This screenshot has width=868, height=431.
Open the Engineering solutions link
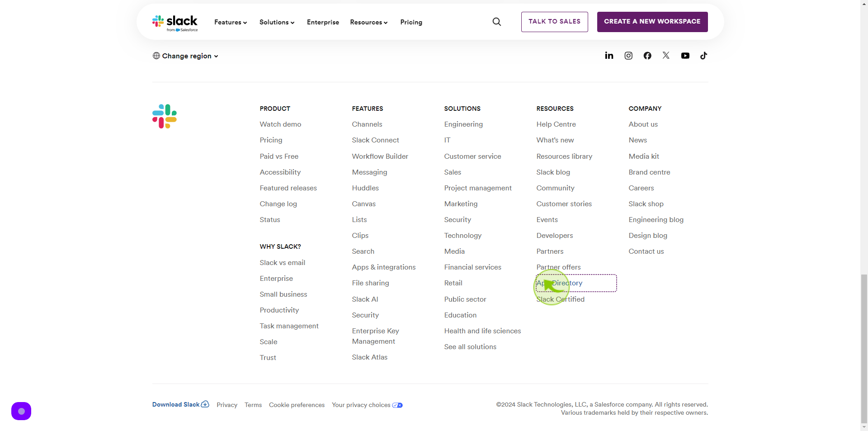point(463,124)
